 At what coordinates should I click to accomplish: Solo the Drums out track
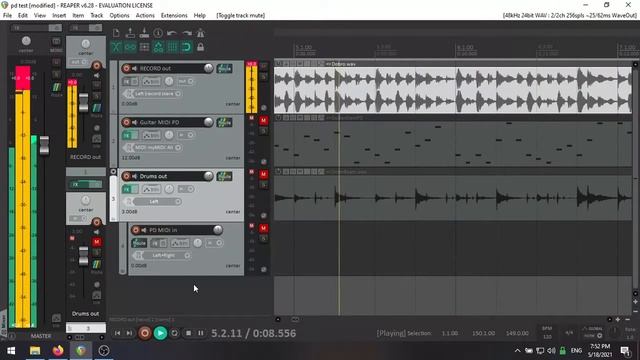tap(264, 184)
